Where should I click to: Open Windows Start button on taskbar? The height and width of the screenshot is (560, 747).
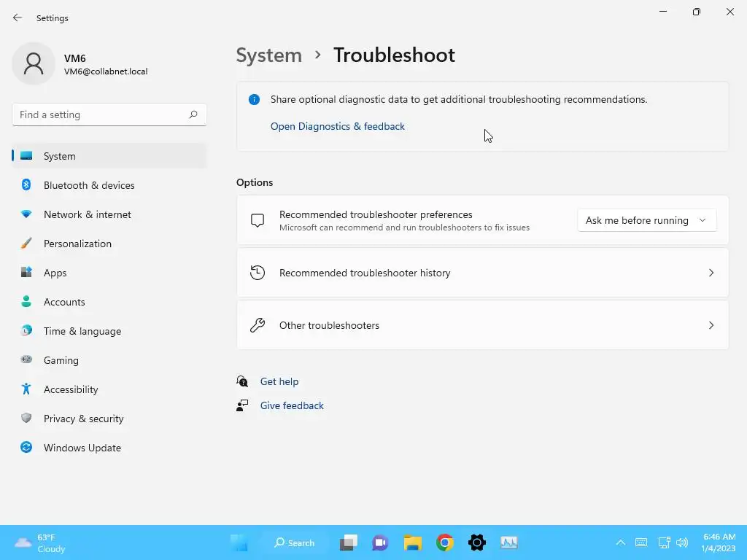(239, 542)
